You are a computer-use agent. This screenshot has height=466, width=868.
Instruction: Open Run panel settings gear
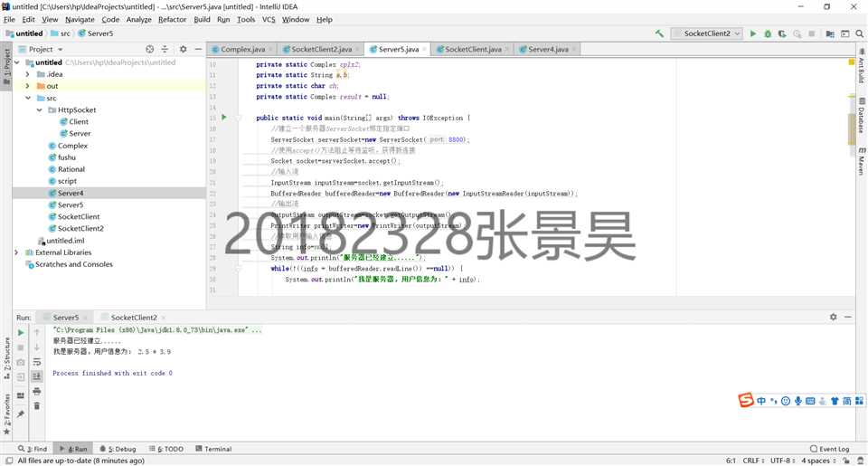[833, 317]
